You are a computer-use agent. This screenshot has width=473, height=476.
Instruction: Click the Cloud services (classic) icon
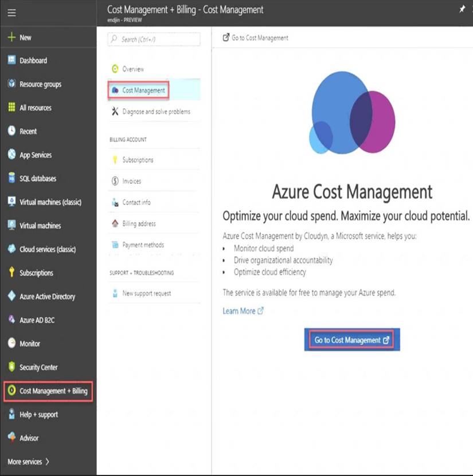coord(11,249)
